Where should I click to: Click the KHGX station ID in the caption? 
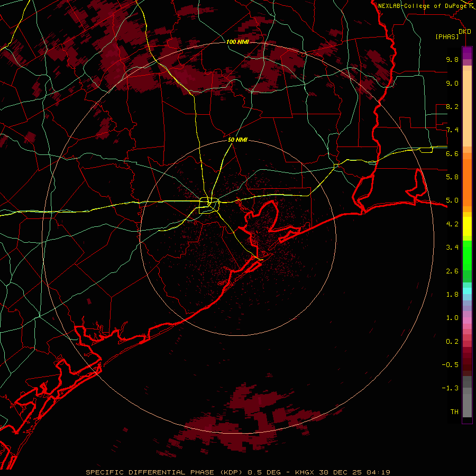point(305,472)
